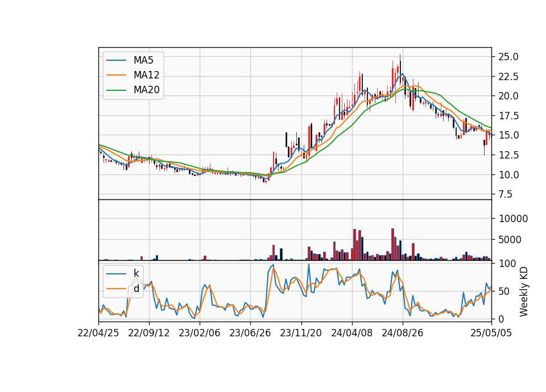Screen dimensions: 546x392
Task: Click the 25.0 price axis label
Action: pos(508,57)
